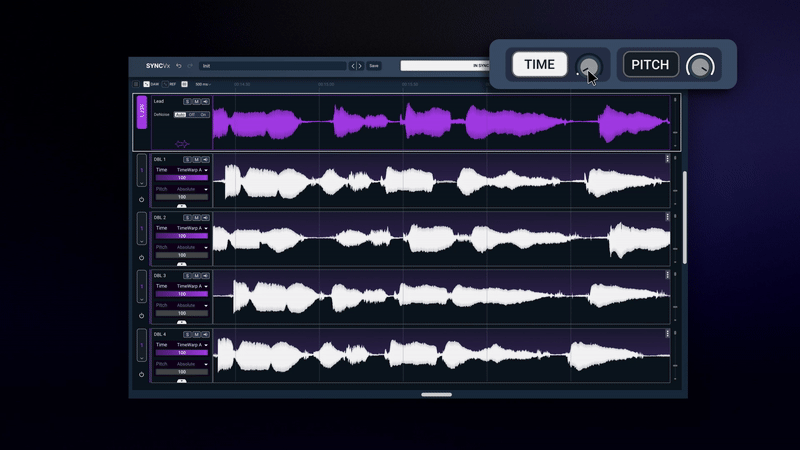800x450 pixels.
Task: Open DBL 1 three-dot options menu
Action: click(667, 159)
